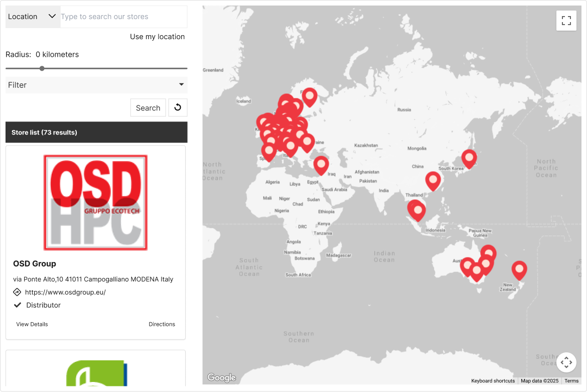Viewport: 587px width, 392px height.
Task: Click Use my location link
Action: (x=157, y=37)
